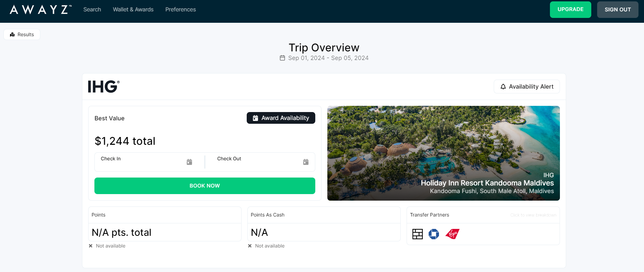
Task: Click the trip date range calendar icon
Action: (x=282, y=58)
